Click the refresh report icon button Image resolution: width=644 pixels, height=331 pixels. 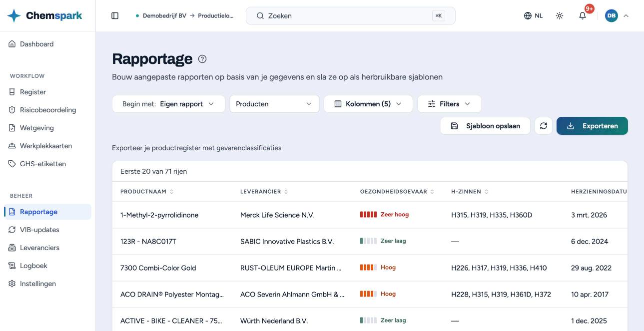pyautogui.click(x=544, y=126)
